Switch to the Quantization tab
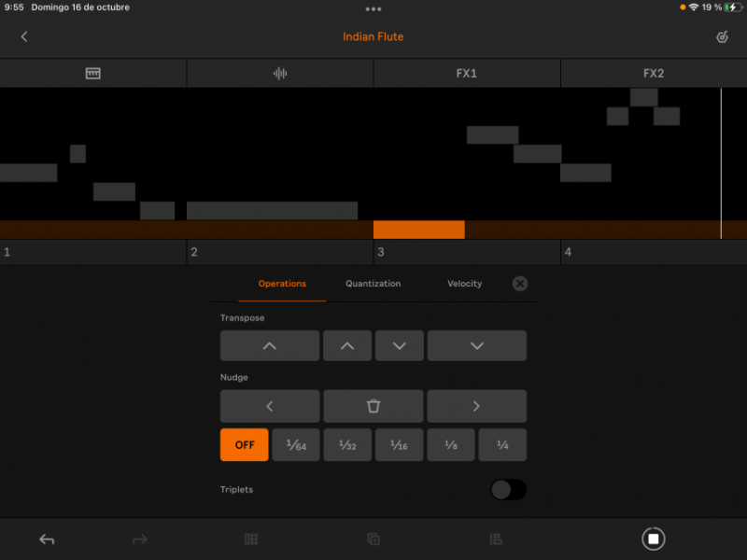 373,284
